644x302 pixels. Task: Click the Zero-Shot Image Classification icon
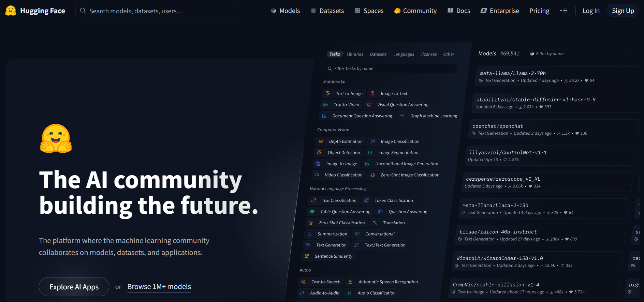click(x=372, y=175)
